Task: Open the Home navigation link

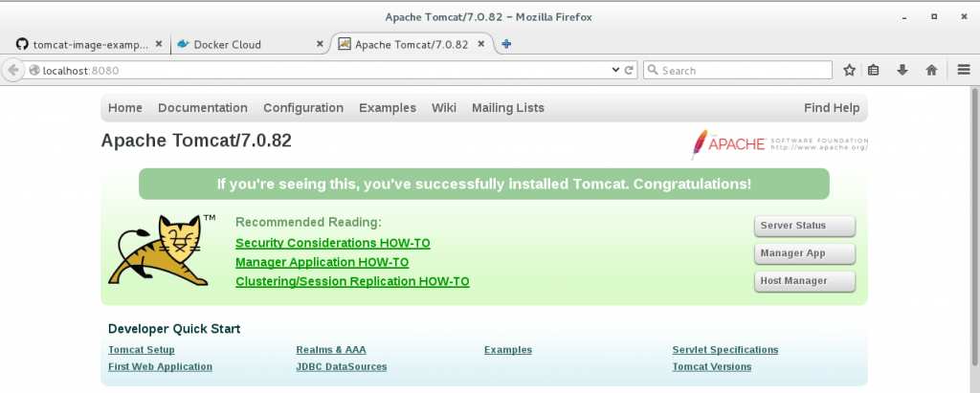Action: pyautogui.click(x=125, y=108)
